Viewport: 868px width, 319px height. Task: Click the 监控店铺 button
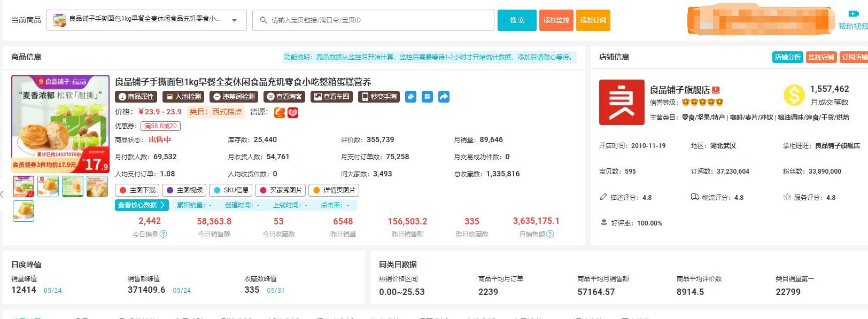click(x=821, y=57)
